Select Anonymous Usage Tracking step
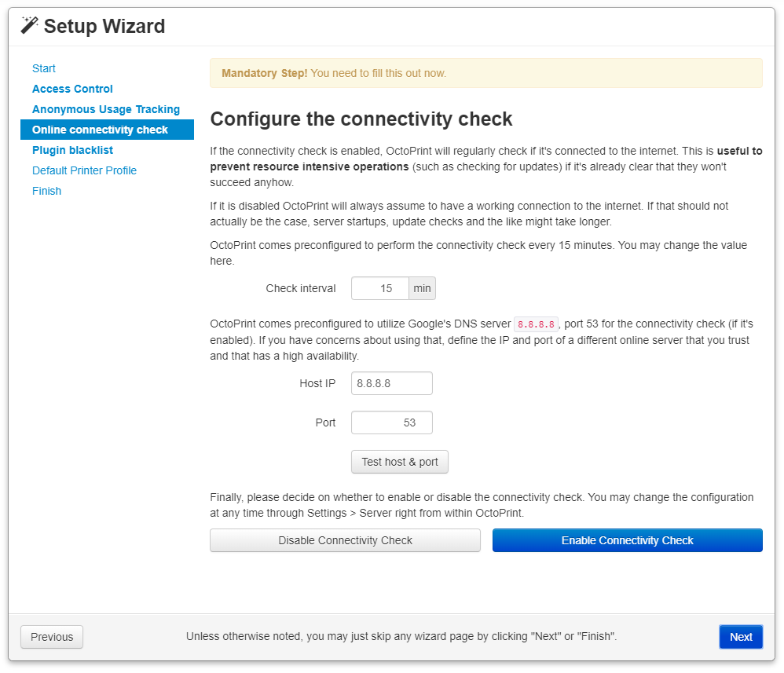784x673 pixels. 106,109
